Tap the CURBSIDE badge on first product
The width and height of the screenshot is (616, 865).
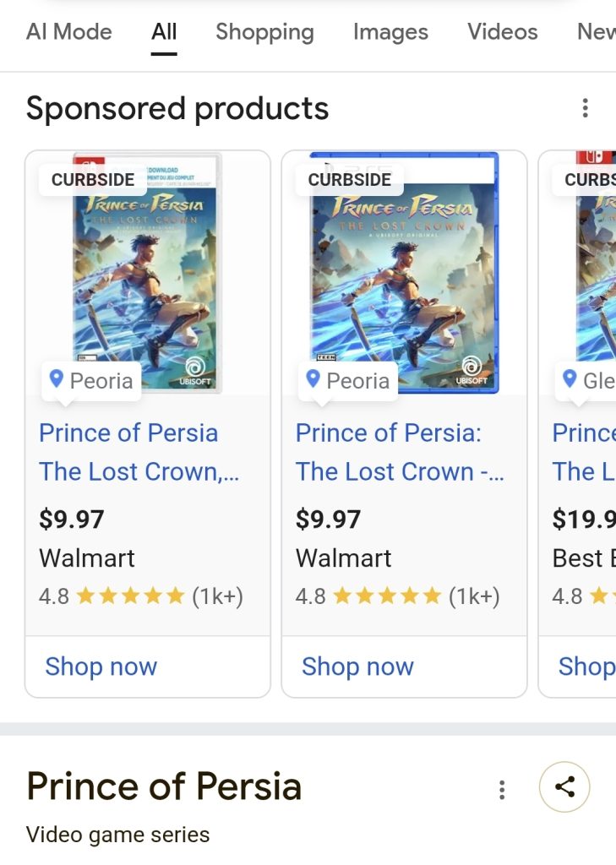pos(93,179)
